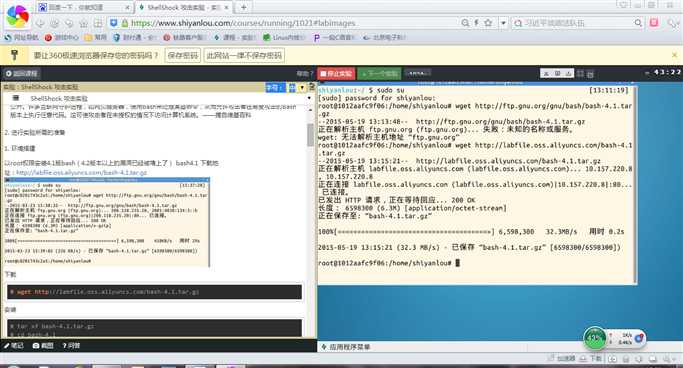This screenshot has width=683, height=368.
Task: Close the ShellShock tab
Action: (x=227, y=7)
